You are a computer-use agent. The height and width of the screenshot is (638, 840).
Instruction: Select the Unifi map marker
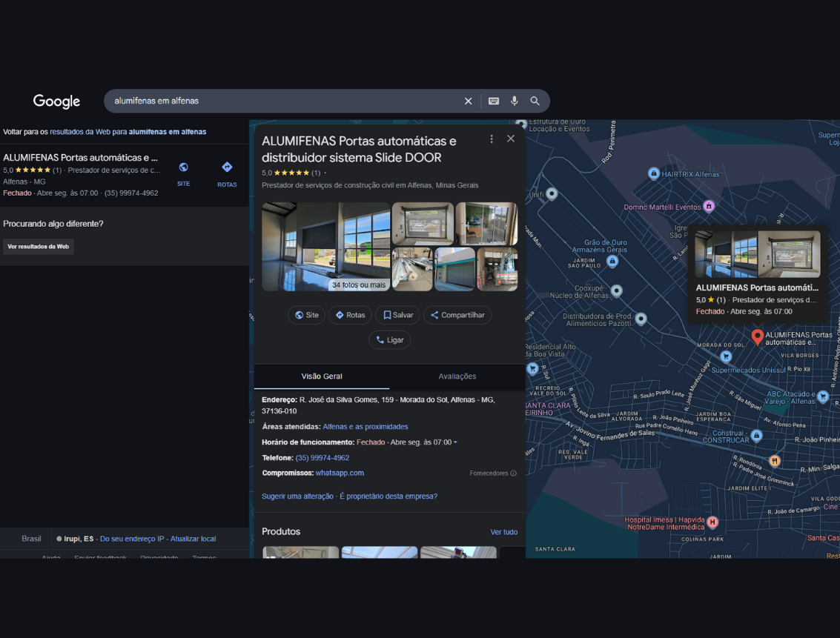click(552, 193)
